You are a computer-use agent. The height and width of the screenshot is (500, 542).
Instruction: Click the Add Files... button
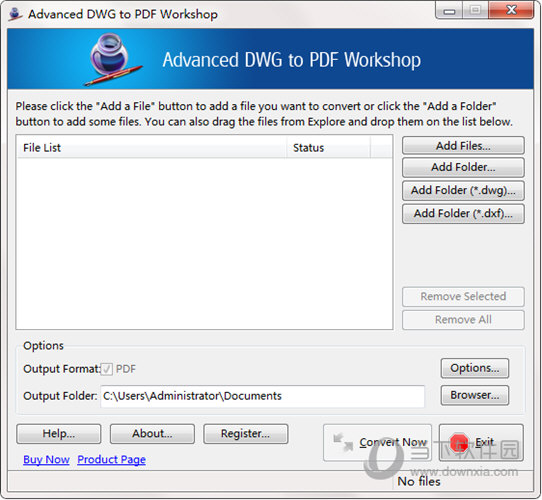point(463,146)
